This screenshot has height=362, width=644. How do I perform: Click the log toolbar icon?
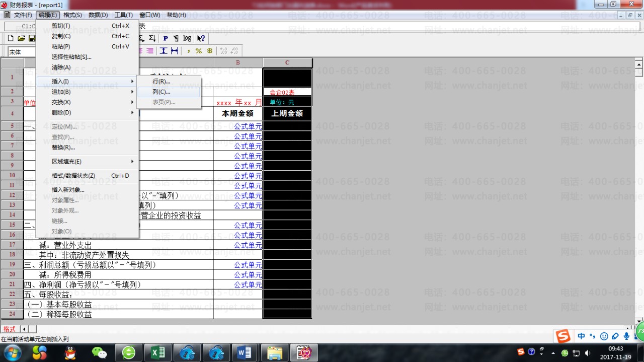(x=187, y=38)
